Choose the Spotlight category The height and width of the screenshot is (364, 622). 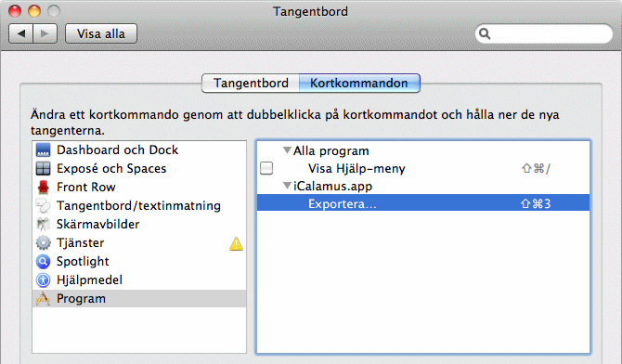tap(139, 261)
